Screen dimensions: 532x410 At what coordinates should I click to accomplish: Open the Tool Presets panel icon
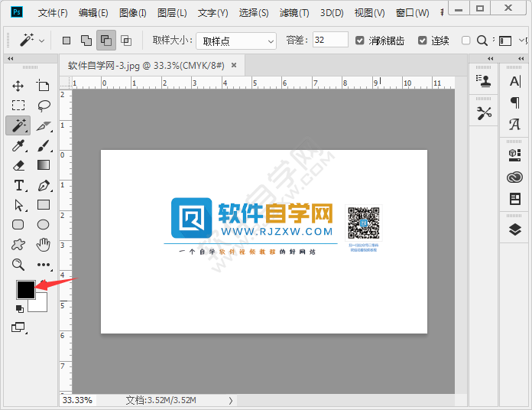point(484,113)
